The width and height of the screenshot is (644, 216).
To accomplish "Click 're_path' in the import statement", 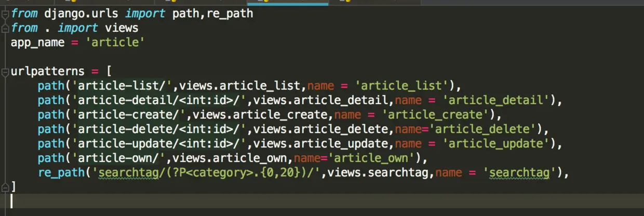I will click(230, 14).
